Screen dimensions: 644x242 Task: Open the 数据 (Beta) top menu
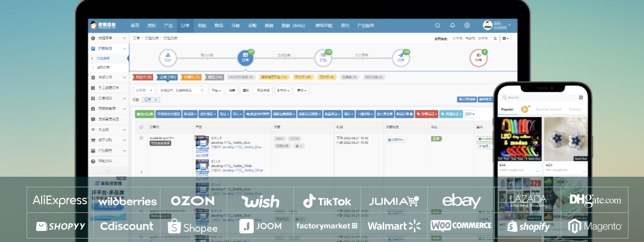pos(293,25)
